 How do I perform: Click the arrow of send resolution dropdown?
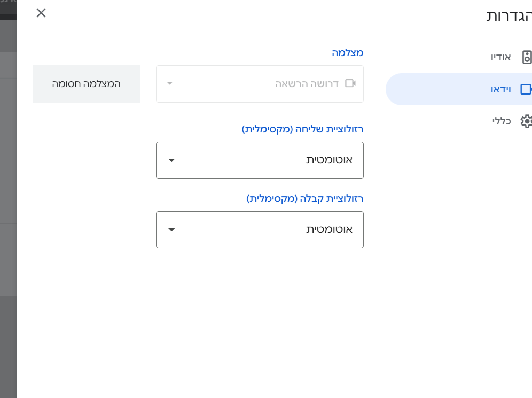pyautogui.click(x=171, y=160)
